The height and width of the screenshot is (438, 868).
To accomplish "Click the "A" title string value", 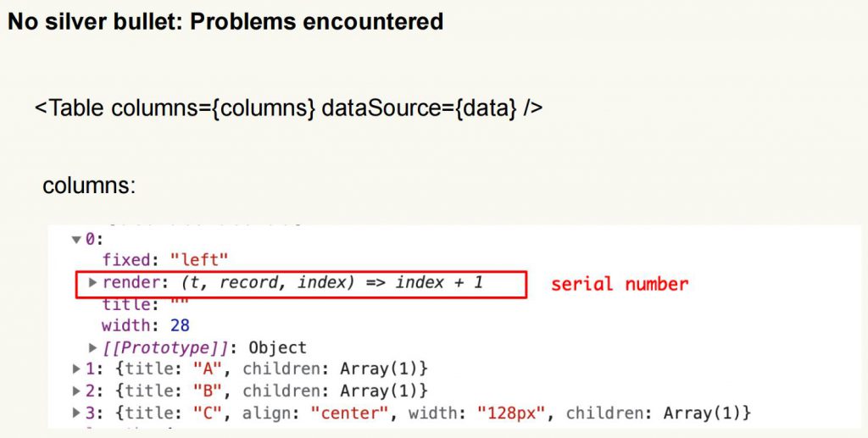I will 203,369.
